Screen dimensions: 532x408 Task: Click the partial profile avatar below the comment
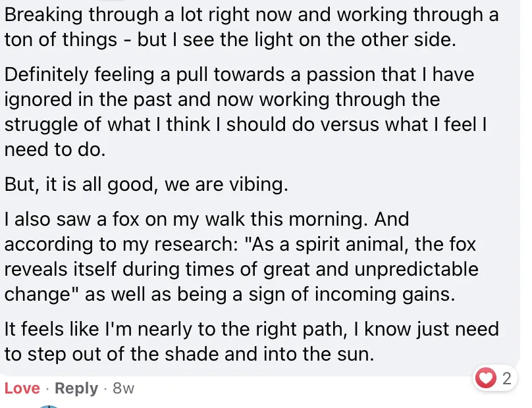[46, 405]
